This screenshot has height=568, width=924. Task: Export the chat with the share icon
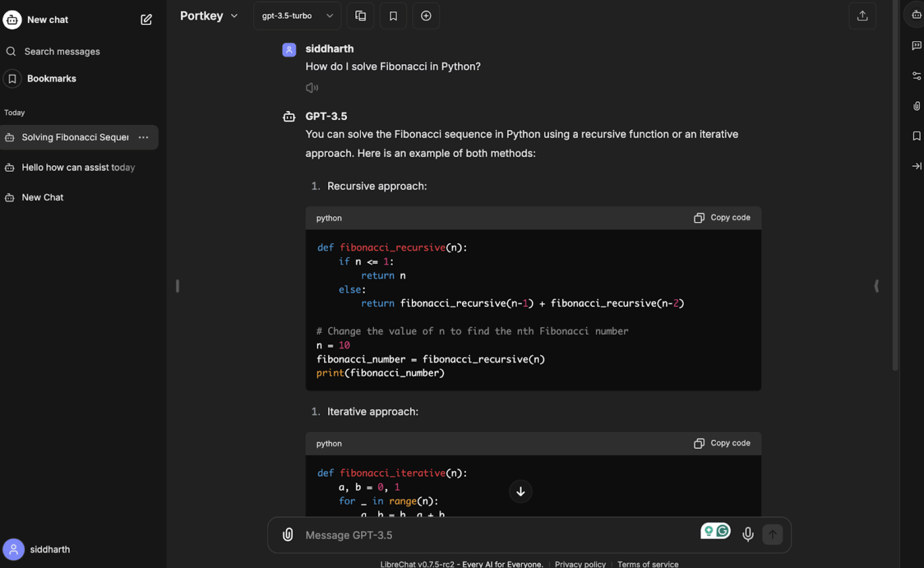tap(863, 15)
